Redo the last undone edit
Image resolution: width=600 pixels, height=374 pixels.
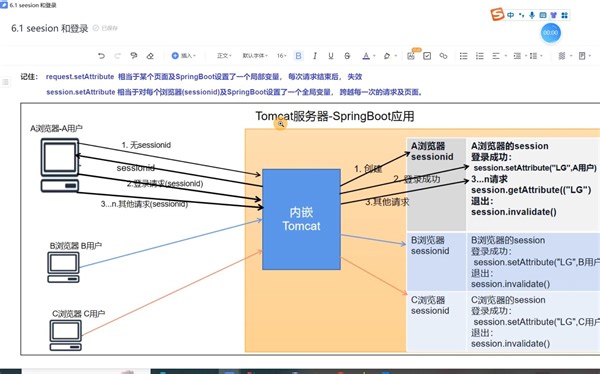click(x=117, y=56)
